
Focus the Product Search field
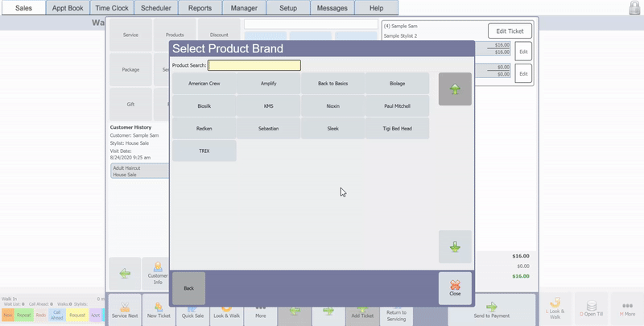pos(254,65)
